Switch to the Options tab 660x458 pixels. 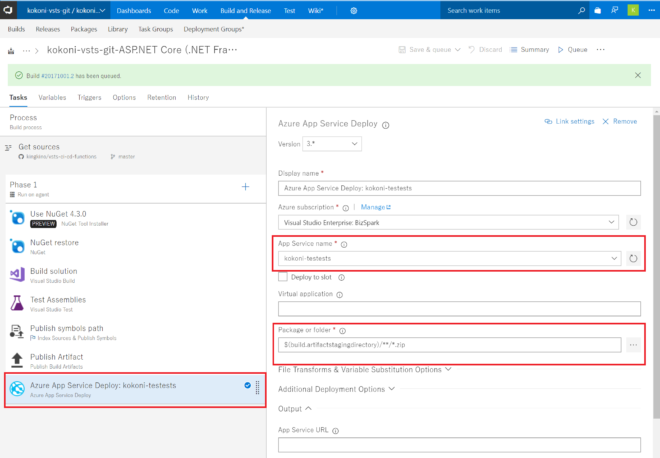124,97
